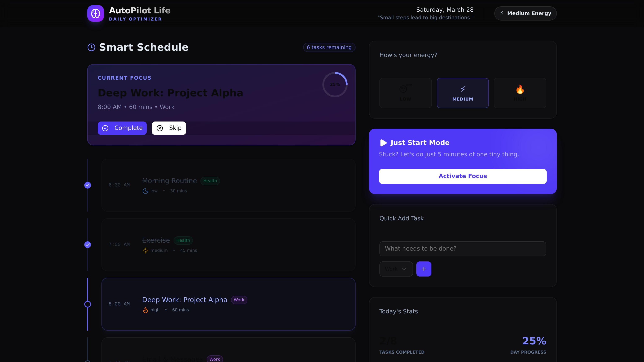Image resolution: width=644 pixels, height=362 pixels.
Task: Click the 25% circular progress ring
Action: (x=335, y=85)
